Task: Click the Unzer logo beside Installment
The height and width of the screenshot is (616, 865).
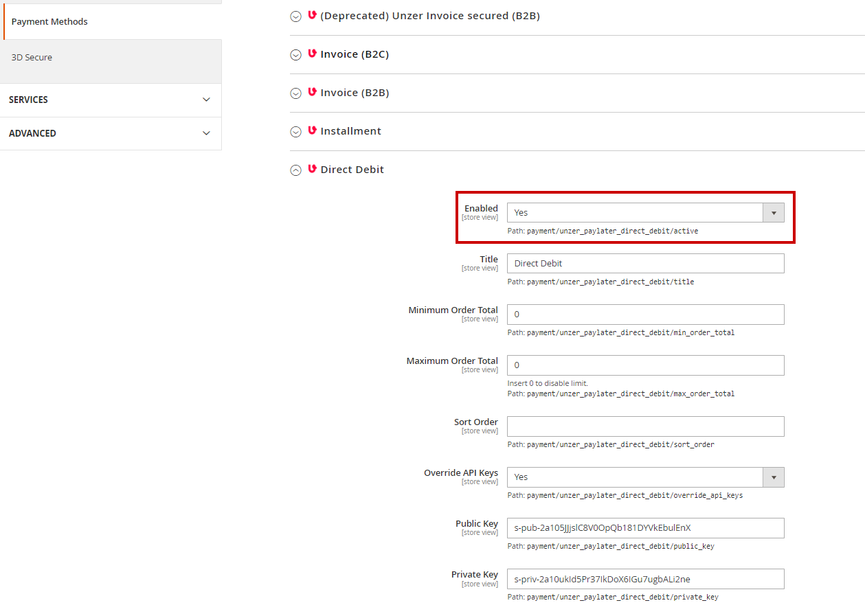Action: pyautogui.click(x=313, y=130)
